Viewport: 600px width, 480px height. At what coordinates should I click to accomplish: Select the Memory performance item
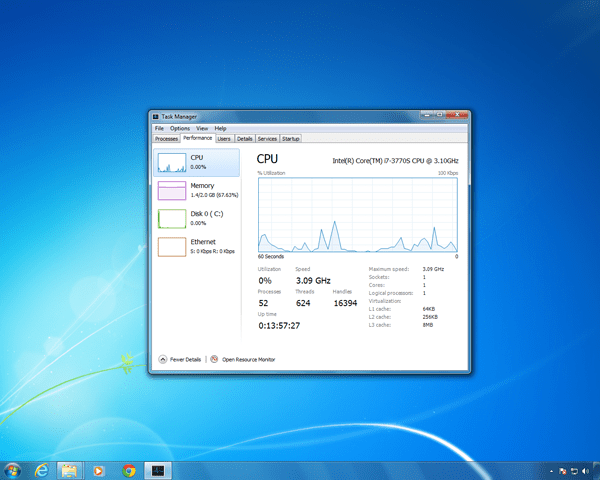tap(197, 191)
